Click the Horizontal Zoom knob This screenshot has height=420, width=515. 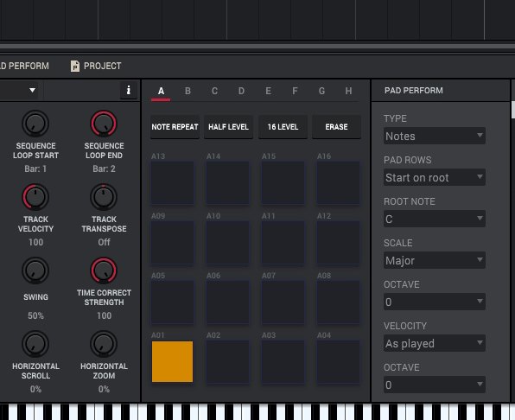(104, 344)
